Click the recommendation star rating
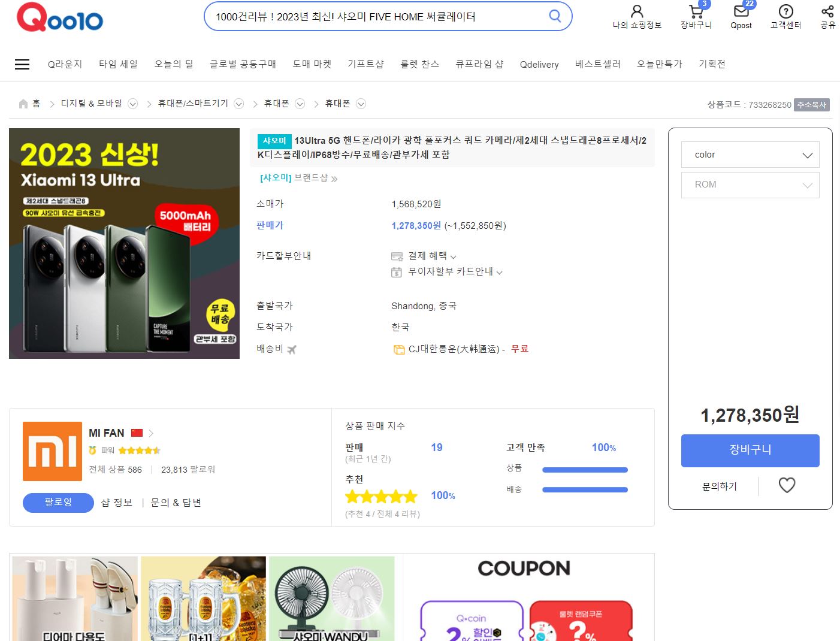 pos(381,496)
